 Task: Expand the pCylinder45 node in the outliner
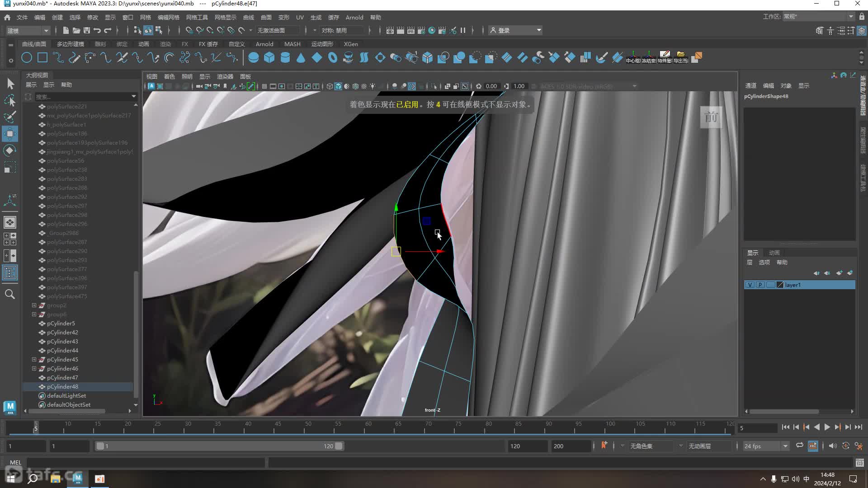(x=34, y=360)
